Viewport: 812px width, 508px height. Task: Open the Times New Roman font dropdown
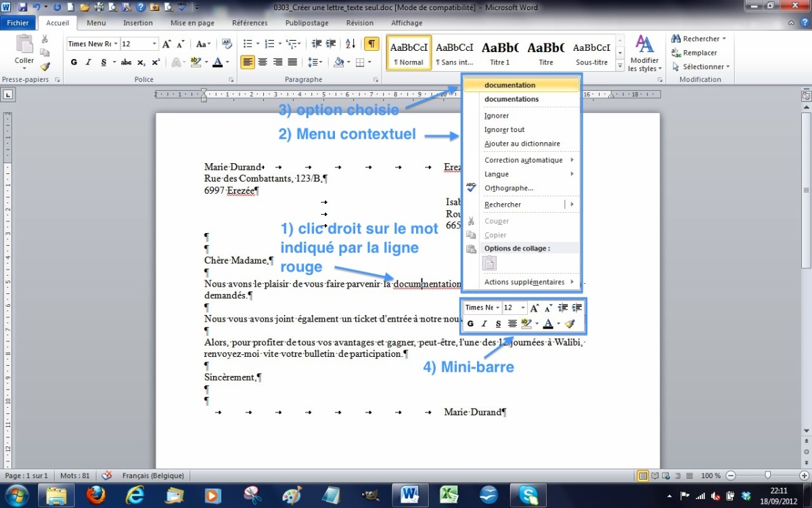tap(116, 44)
